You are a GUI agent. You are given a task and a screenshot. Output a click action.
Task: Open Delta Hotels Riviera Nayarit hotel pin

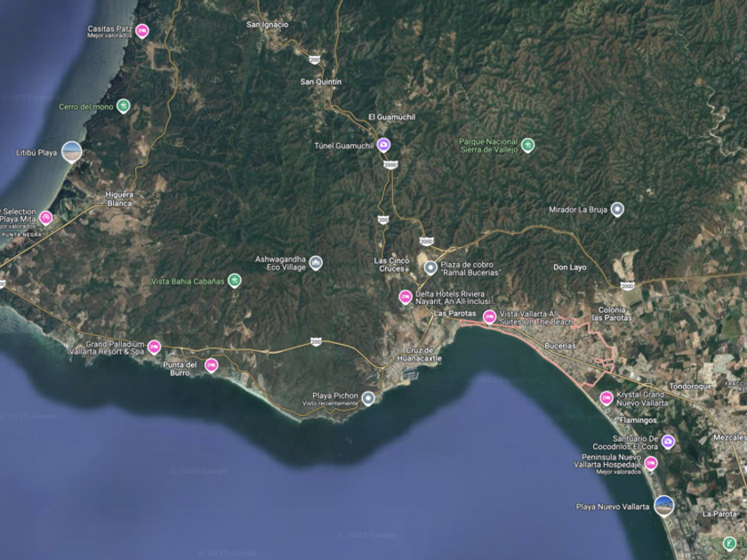click(406, 297)
